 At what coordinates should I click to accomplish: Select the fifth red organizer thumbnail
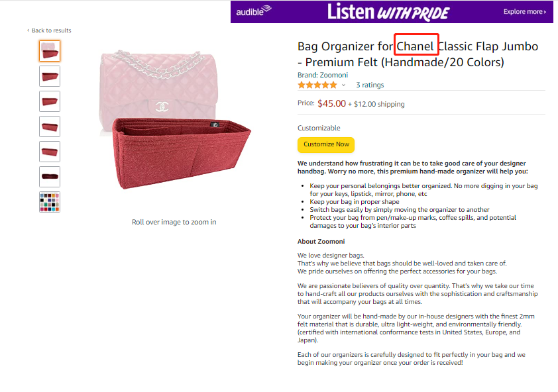(50, 152)
